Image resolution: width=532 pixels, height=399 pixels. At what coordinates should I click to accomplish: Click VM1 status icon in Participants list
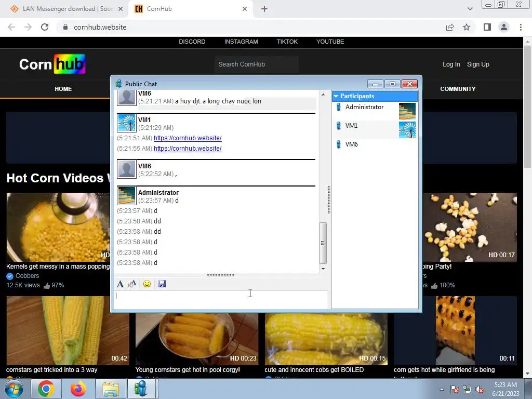coord(338,126)
